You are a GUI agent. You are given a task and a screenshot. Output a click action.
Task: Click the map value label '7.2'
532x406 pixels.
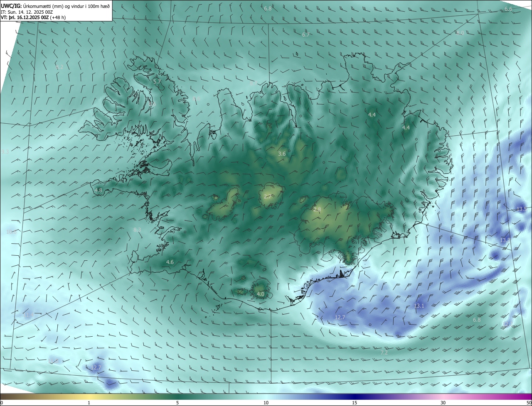pyautogui.click(x=384, y=353)
